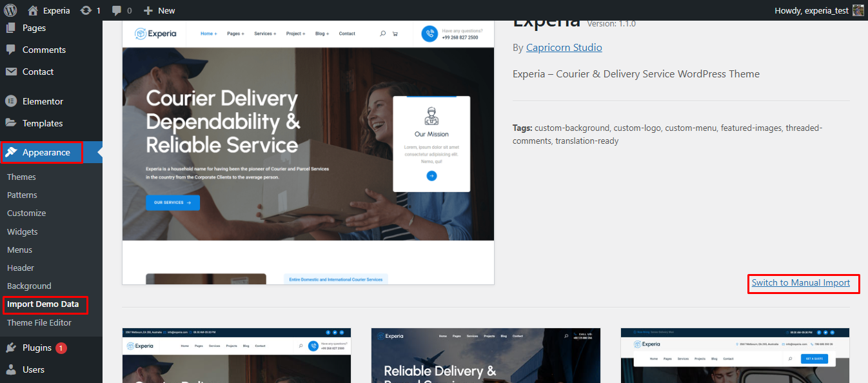The width and height of the screenshot is (868, 383).
Task: Open the comments bubble in admin bar
Action: click(122, 10)
